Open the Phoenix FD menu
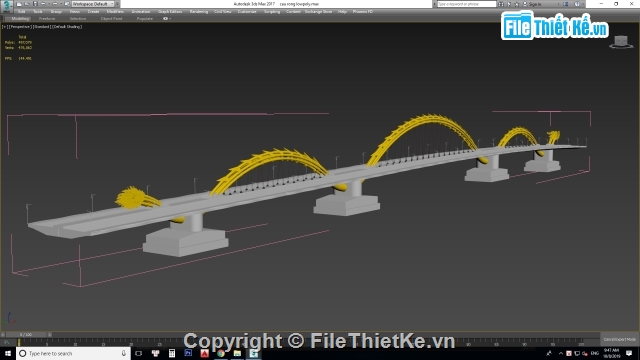The width and height of the screenshot is (640, 360). pyautogui.click(x=363, y=12)
